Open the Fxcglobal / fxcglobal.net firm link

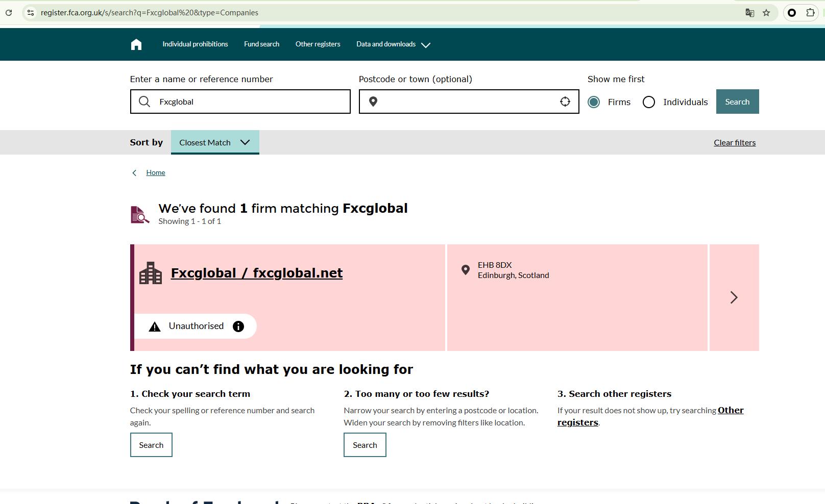pos(257,273)
